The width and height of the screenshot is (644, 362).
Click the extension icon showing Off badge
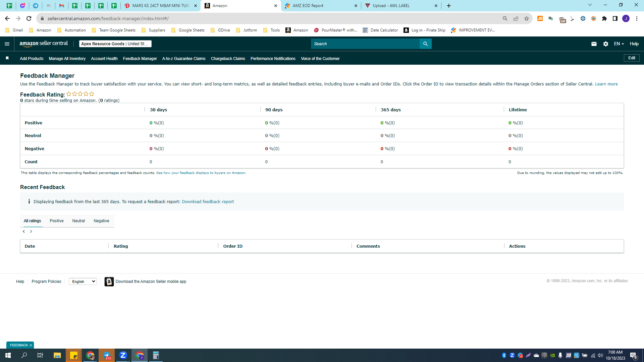tap(562, 19)
